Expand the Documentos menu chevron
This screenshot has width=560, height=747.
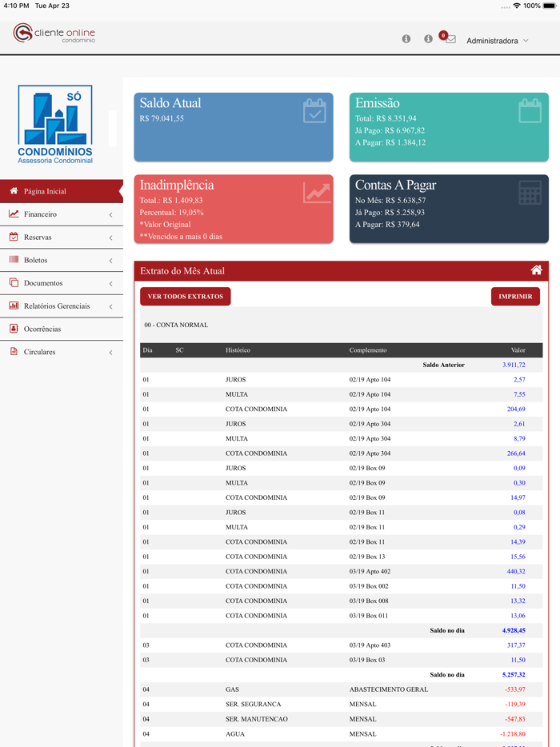110,283
